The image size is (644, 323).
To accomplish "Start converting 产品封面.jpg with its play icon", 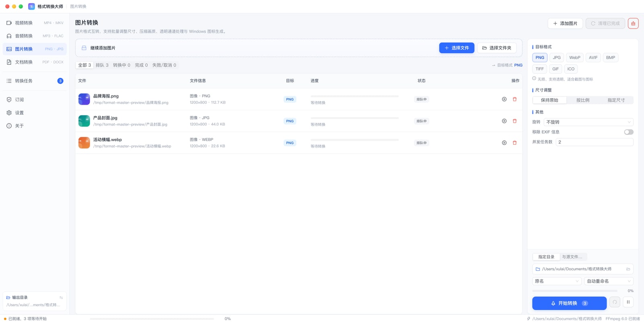I will 504,121.
